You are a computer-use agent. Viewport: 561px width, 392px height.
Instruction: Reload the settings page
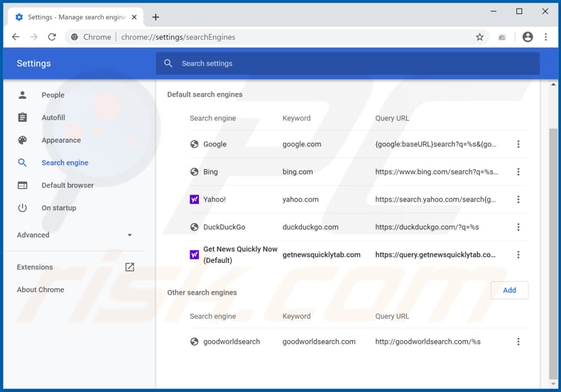[x=53, y=37]
